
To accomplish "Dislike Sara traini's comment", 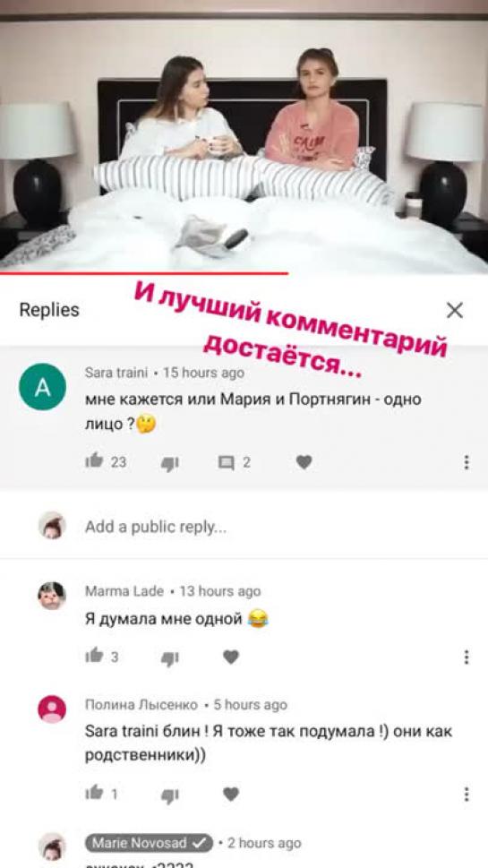I will pos(169,463).
